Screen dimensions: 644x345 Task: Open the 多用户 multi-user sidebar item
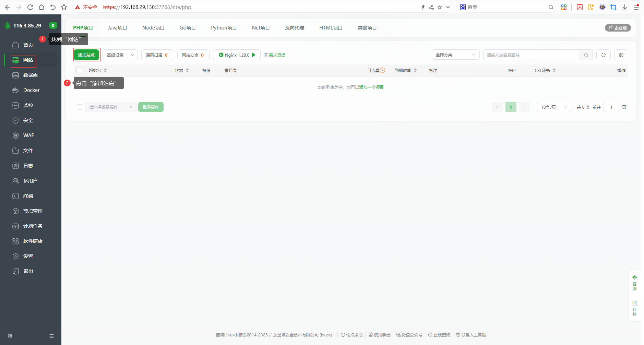pos(30,181)
